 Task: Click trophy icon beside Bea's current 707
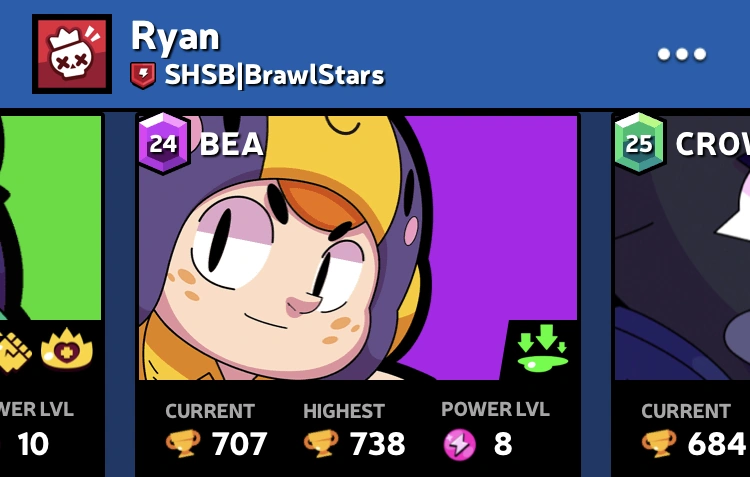[183, 444]
